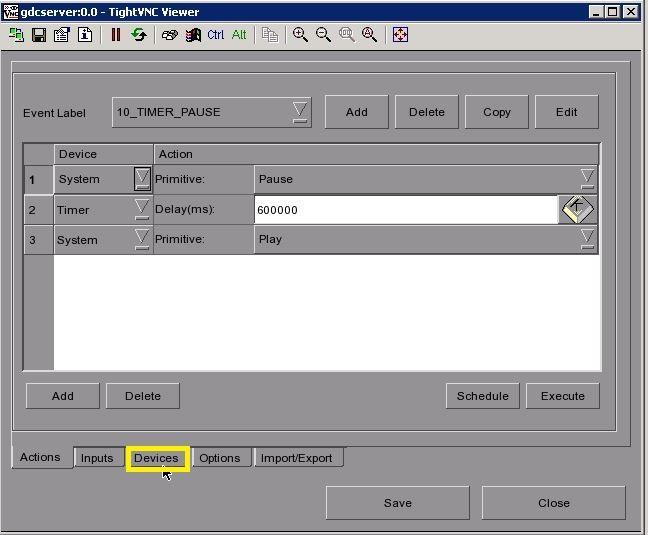Open the row 1 System device dropdown
Image resolution: width=648 pixels, height=535 pixels.
pos(142,179)
